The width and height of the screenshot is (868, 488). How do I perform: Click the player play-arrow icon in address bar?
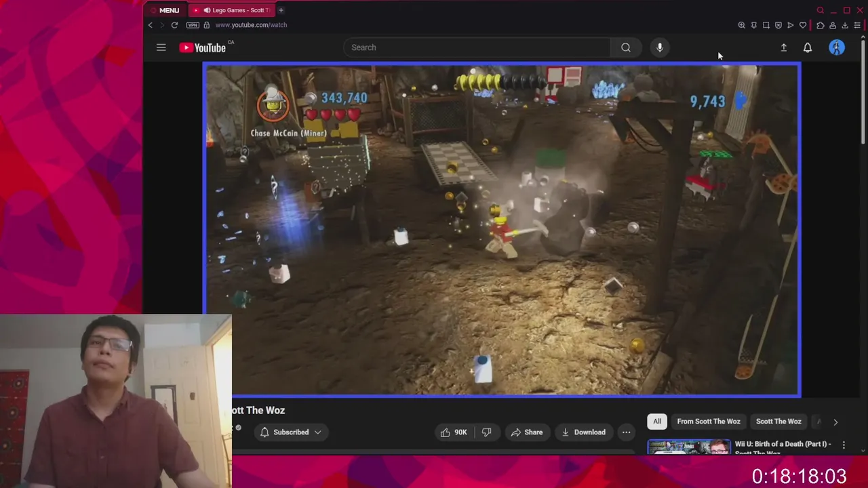tap(791, 25)
